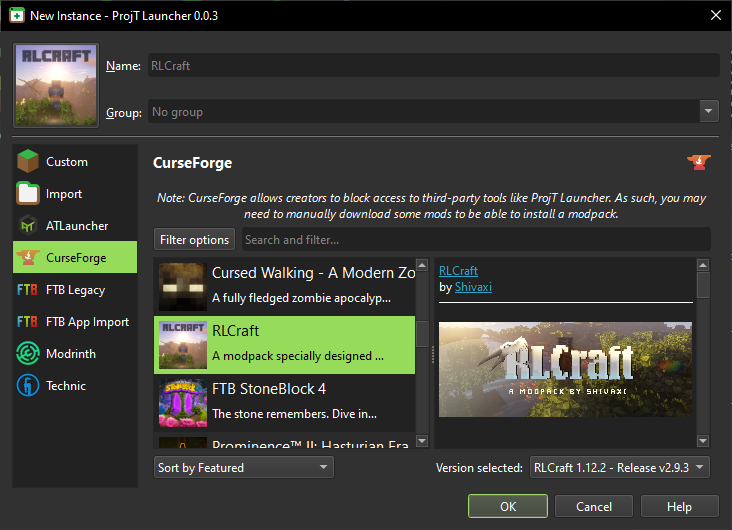Click the FTB Legacy logo icon
Screen dimensions: 732x530
[27, 290]
